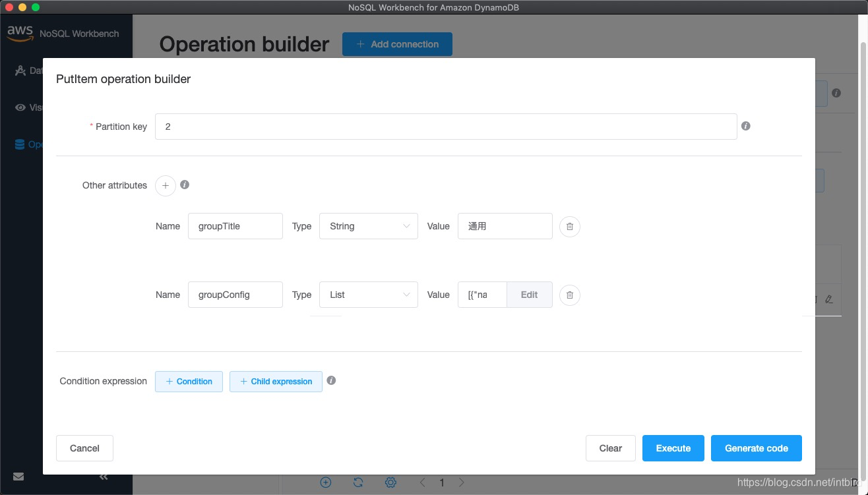Image resolution: width=868 pixels, height=495 pixels.
Task: Show info icon beside Other attributes
Action: 185,185
